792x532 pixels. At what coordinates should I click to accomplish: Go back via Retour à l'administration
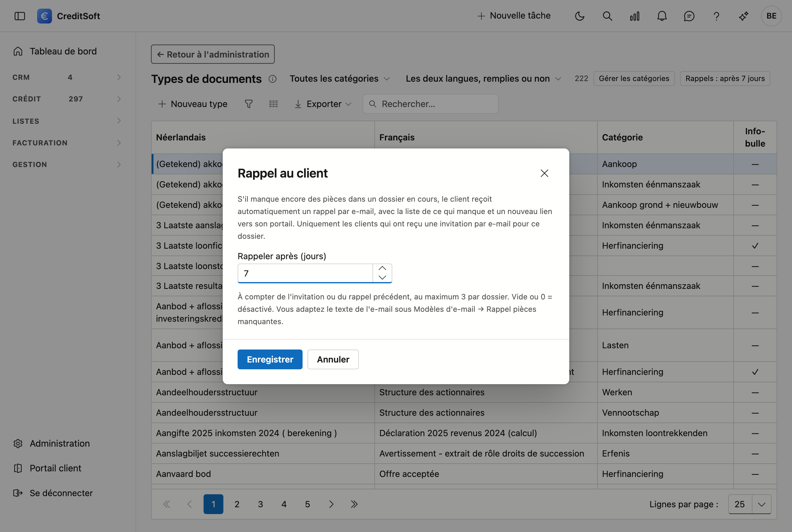click(213, 54)
